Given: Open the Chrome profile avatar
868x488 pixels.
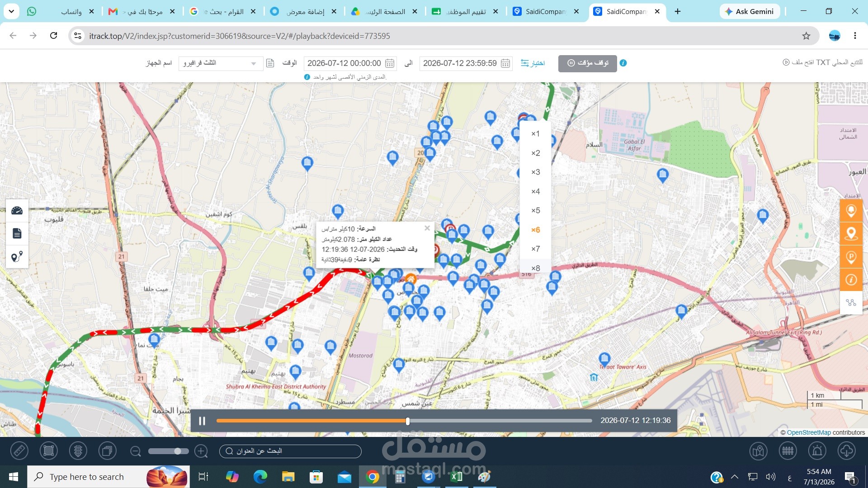Looking at the screenshot, I should pyautogui.click(x=835, y=36).
